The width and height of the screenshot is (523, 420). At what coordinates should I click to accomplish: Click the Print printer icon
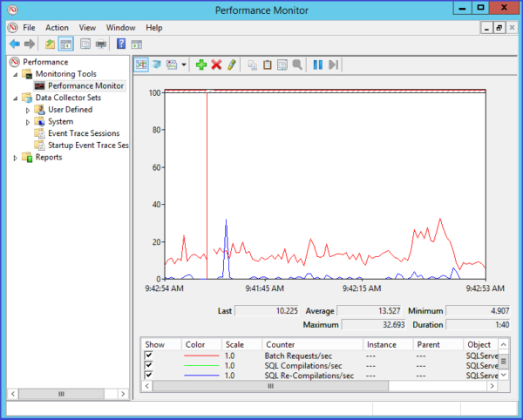[x=101, y=44]
